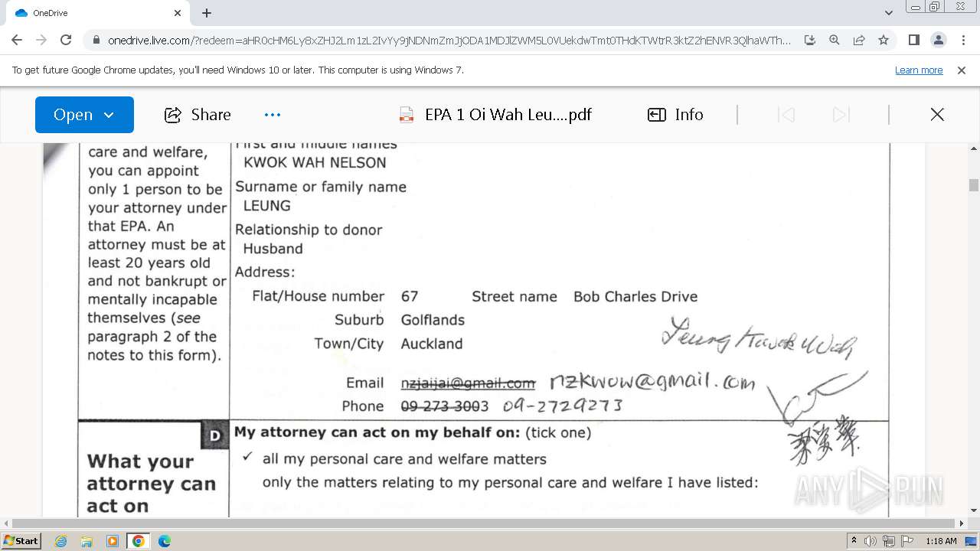Open the Chrome profile avatar
The image size is (980, 551).
[938, 40]
